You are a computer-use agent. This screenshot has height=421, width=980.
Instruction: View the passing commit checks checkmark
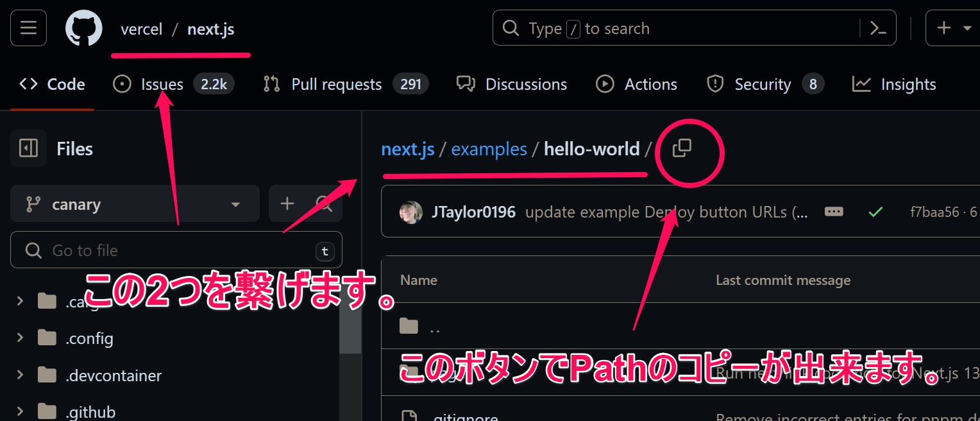[875, 211]
